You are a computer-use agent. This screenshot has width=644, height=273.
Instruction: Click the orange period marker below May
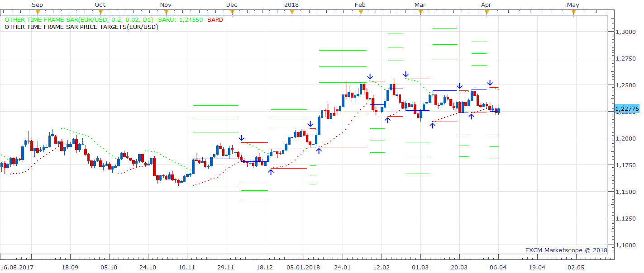pyautogui.click(x=573, y=13)
